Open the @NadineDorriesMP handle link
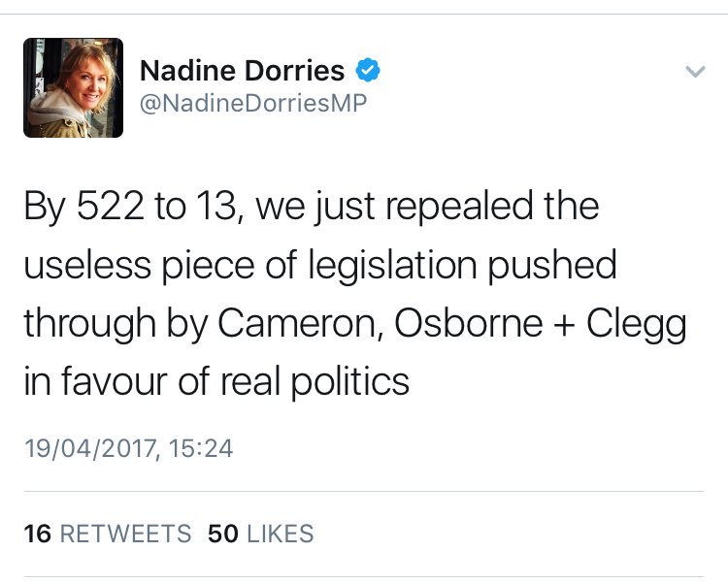Screen dimensions: 728x583 (x=253, y=103)
